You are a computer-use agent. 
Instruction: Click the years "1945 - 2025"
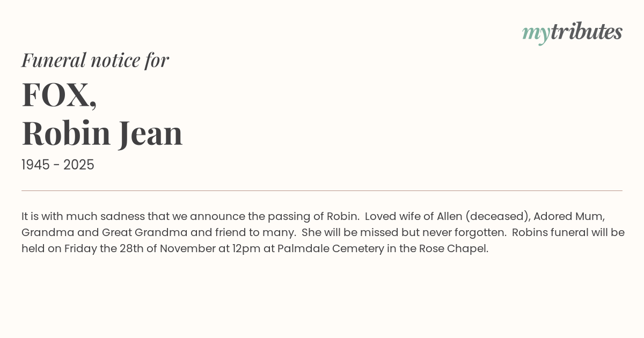pos(58,165)
